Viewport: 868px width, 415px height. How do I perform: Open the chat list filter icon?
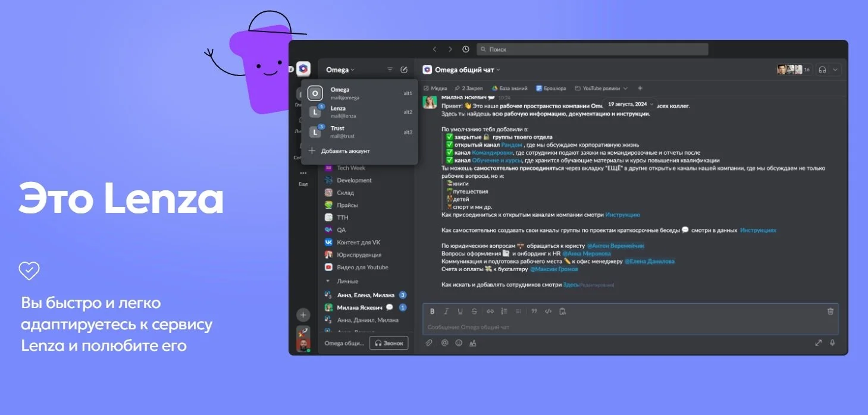(390, 70)
